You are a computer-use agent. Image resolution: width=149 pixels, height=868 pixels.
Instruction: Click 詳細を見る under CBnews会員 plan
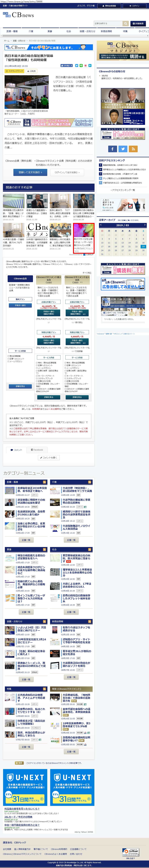(x=20, y=386)
